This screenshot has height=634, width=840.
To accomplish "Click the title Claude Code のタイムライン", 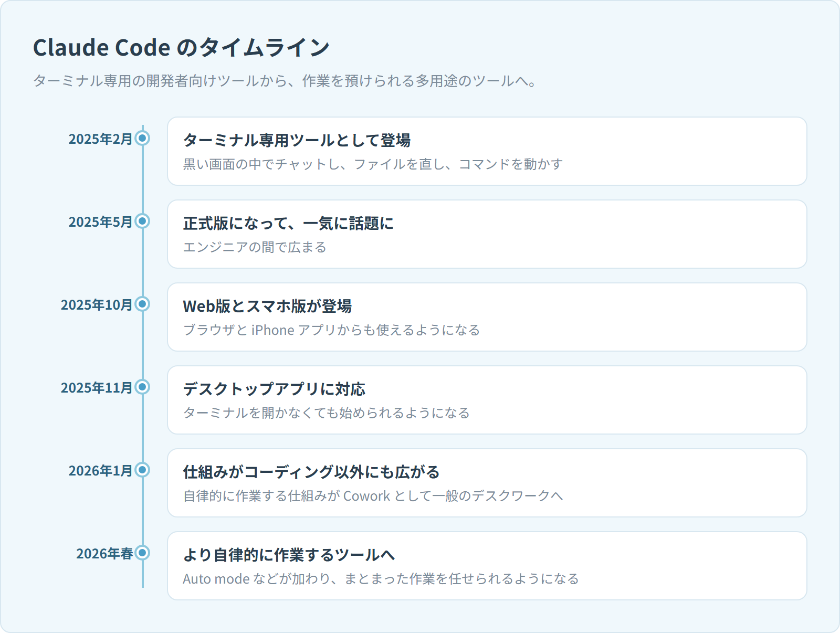I will [181, 47].
